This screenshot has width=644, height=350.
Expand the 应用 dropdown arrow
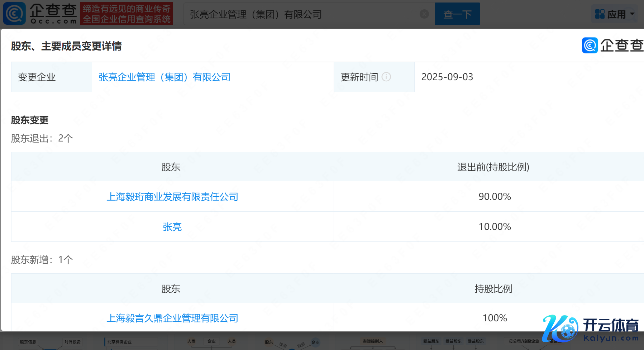click(632, 14)
